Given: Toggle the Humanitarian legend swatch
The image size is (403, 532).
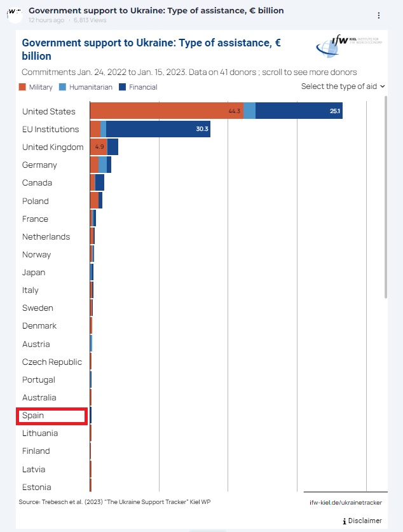Looking at the screenshot, I should pos(62,87).
